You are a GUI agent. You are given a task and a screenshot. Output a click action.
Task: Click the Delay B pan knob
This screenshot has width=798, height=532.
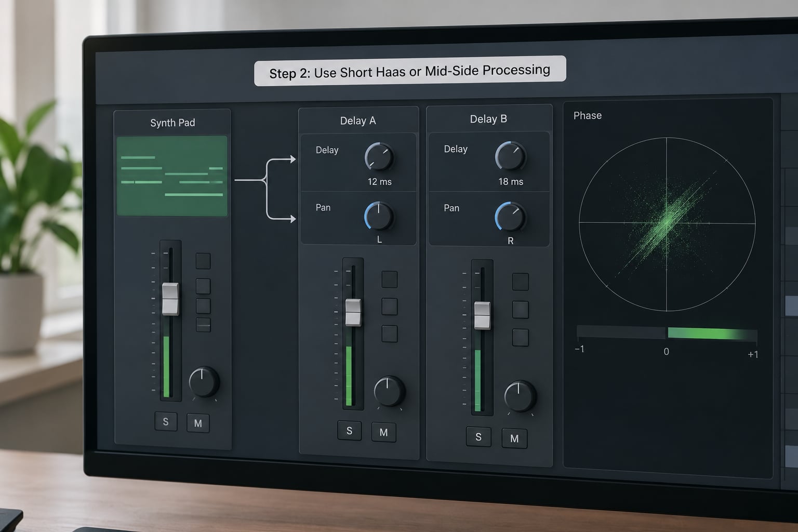coord(511,217)
